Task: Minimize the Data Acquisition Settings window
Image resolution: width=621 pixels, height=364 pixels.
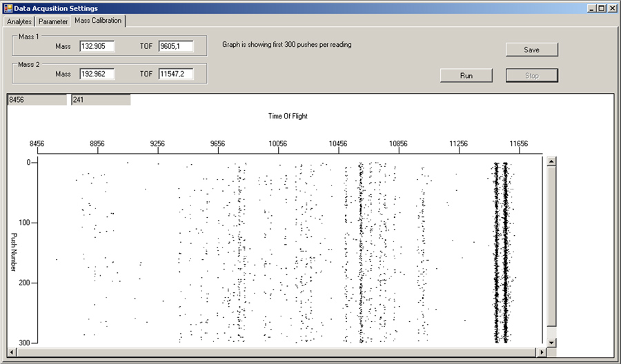Action: click(592, 8)
